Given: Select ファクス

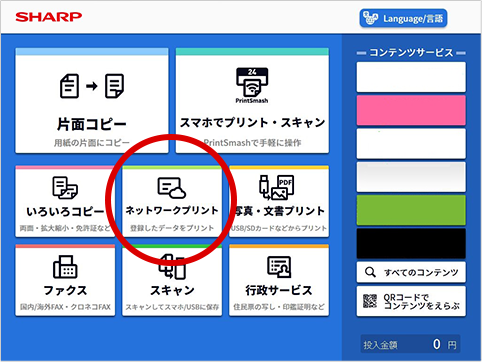Looking at the screenshot, I should [x=65, y=280].
